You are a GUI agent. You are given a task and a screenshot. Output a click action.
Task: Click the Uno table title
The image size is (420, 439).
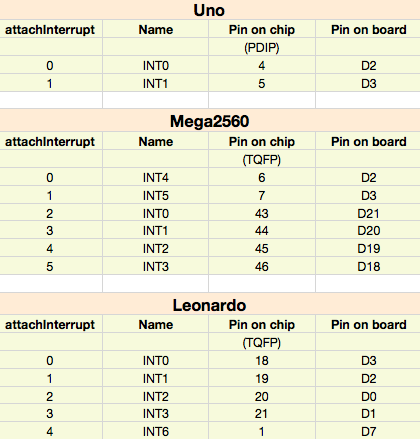click(209, 10)
